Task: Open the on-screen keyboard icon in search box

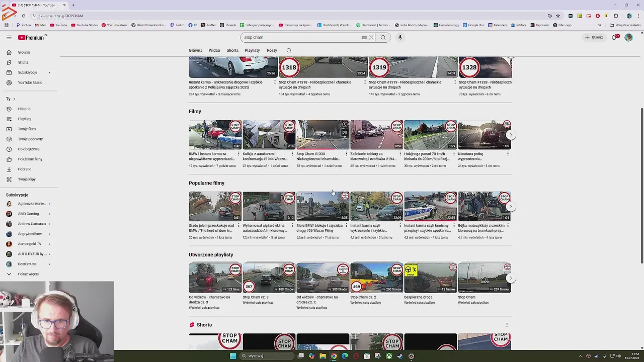Action: point(364,37)
